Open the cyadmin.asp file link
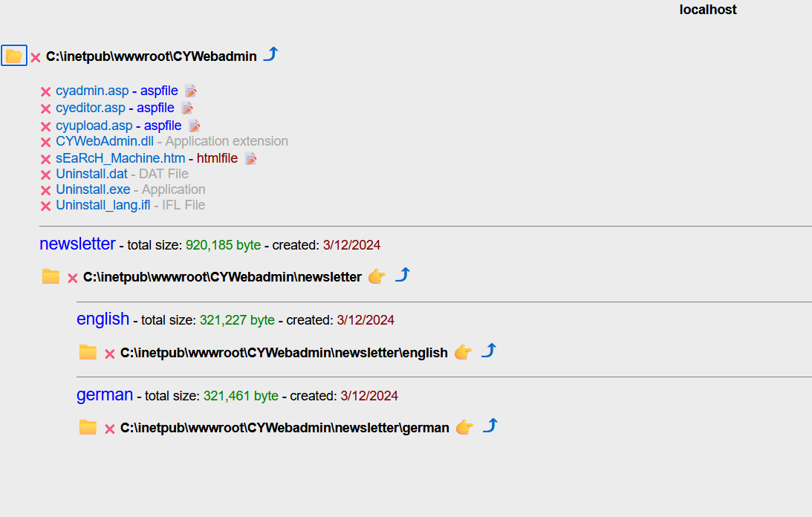The image size is (812, 517). point(92,91)
